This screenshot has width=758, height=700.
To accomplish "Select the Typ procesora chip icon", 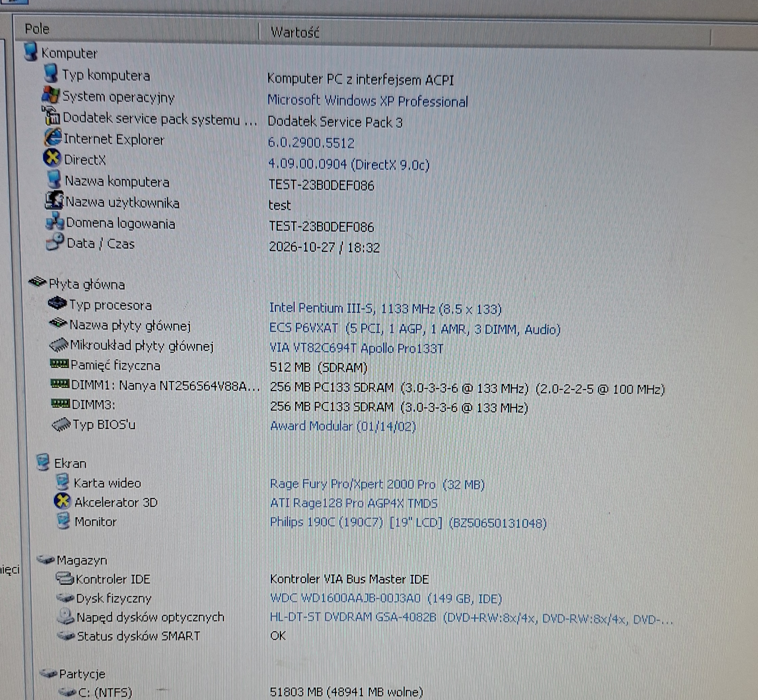I will [x=58, y=303].
